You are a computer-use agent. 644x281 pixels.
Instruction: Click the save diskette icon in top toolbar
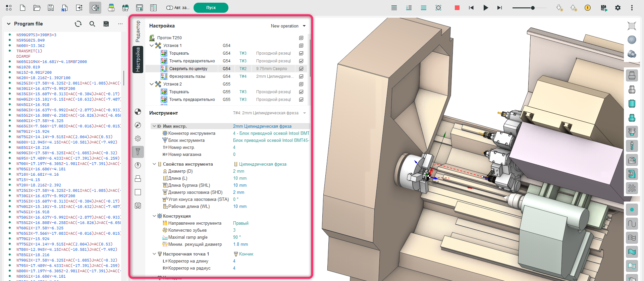click(51, 8)
